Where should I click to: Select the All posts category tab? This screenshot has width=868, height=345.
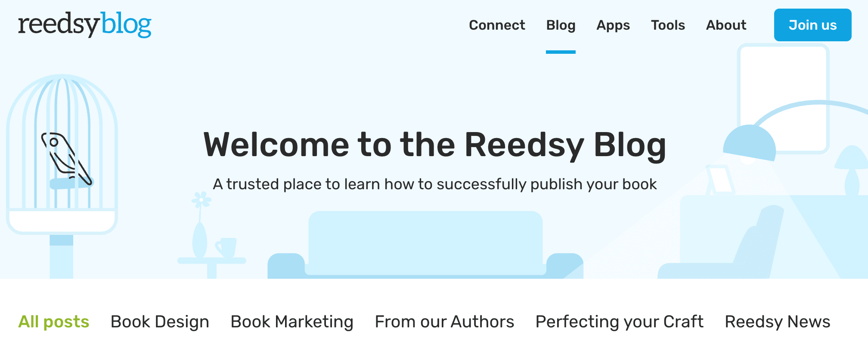tap(54, 321)
